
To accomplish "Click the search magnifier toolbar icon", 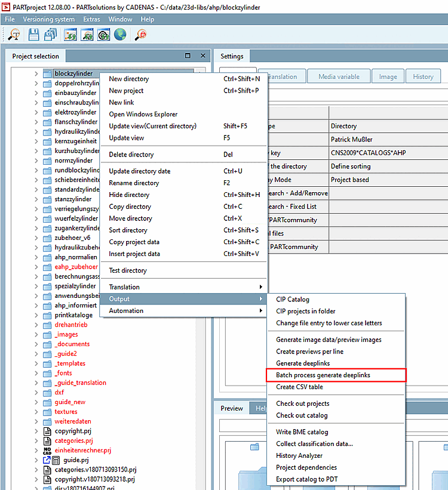I will point(14,35).
